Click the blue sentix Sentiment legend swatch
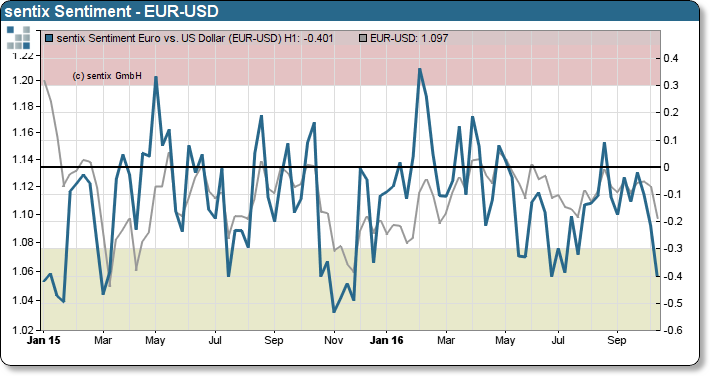This screenshot has width=710, height=376. pyautogui.click(x=50, y=39)
